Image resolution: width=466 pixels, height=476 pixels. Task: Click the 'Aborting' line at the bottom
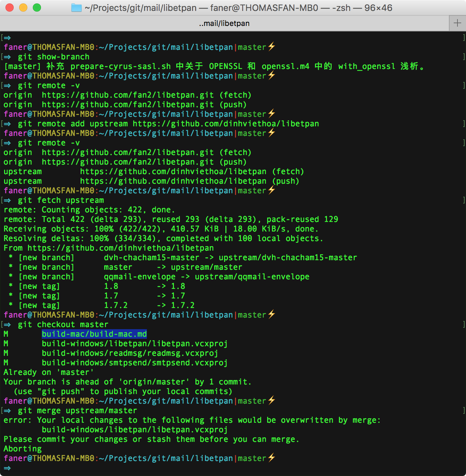click(23, 448)
